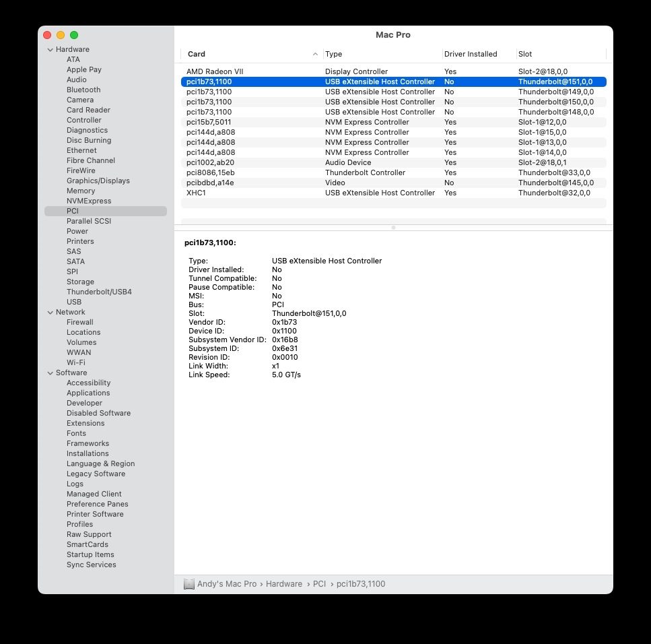
Task: Sort by the Driver Installed column header
Action: (x=471, y=54)
